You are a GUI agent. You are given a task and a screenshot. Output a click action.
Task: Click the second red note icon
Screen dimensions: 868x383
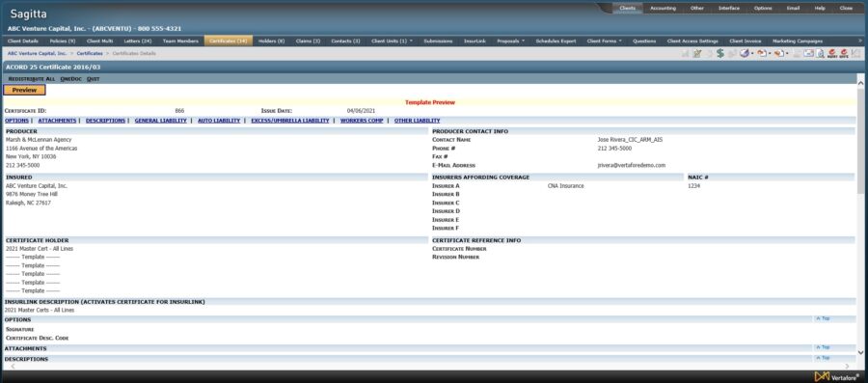(844, 53)
